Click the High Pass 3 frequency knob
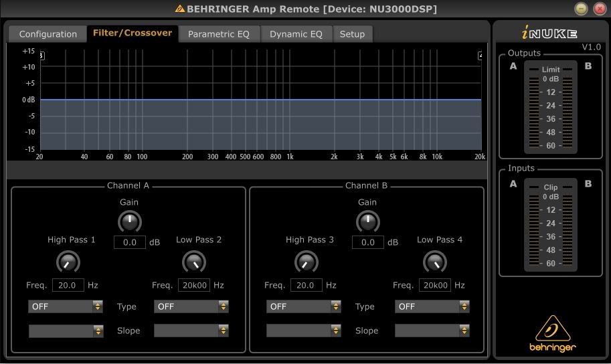The image size is (611, 364). click(307, 262)
